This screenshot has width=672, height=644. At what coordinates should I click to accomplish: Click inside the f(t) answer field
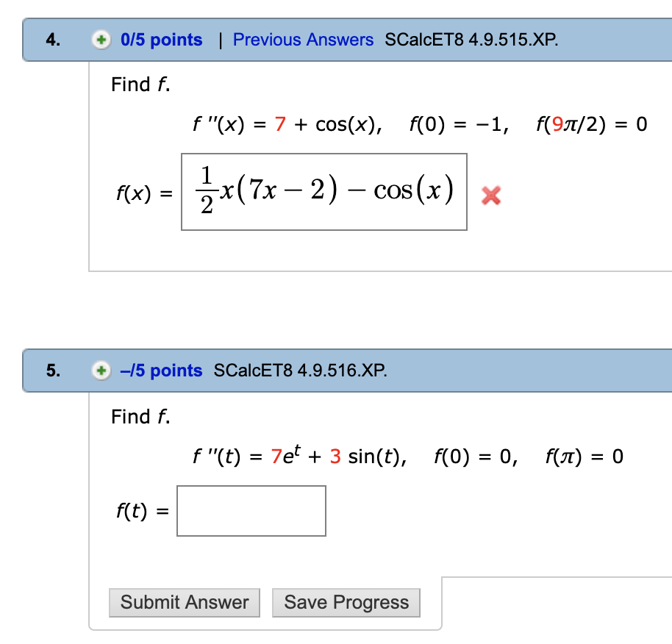coord(251,510)
